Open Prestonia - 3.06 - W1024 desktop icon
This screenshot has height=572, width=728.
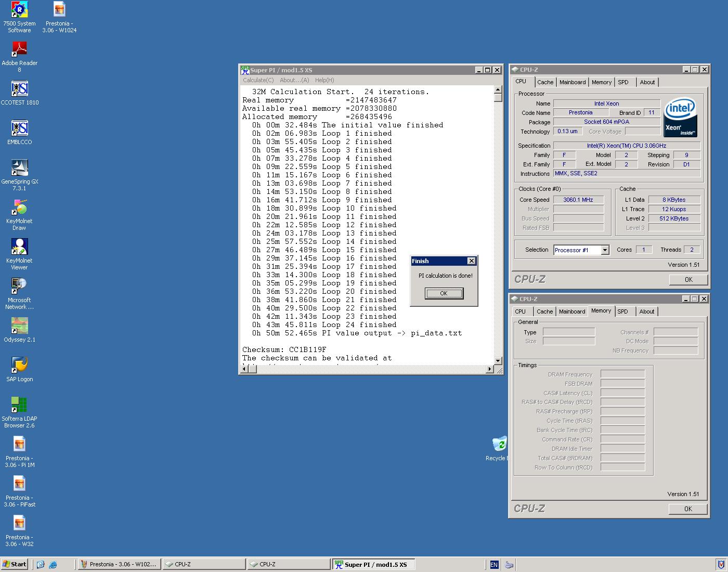[x=59, y=17]
